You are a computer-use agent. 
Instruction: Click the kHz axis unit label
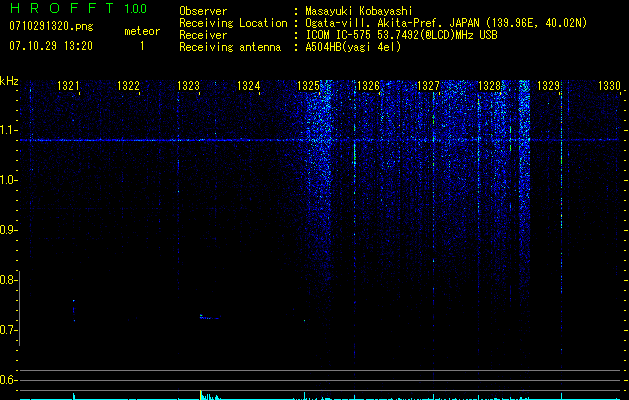(x=9, y=81)
